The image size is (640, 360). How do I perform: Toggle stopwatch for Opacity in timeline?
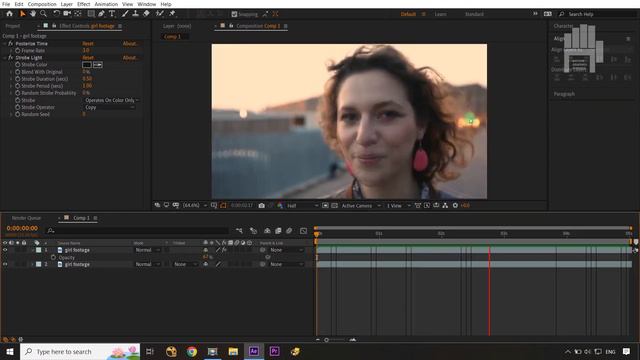(x=53, y=258)
